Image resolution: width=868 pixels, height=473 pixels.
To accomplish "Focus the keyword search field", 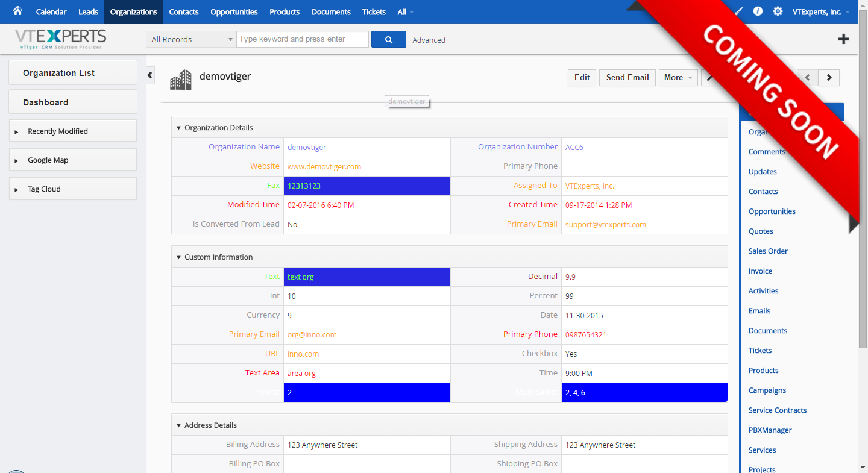I will tap(303, 39).
